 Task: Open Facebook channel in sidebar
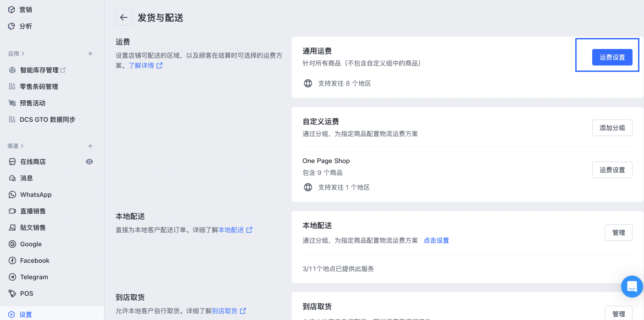click(34, 260)
